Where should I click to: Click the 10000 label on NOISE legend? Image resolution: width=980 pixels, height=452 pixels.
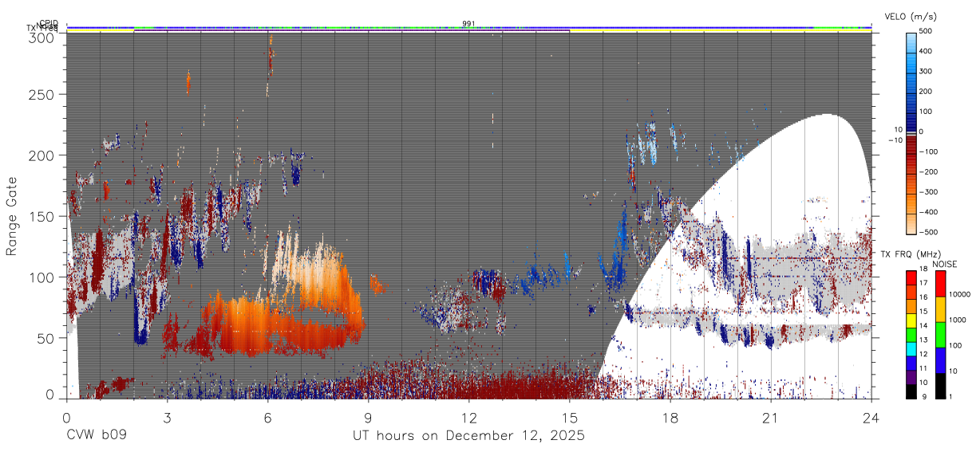pyautogui.click(x=960, y=295)
